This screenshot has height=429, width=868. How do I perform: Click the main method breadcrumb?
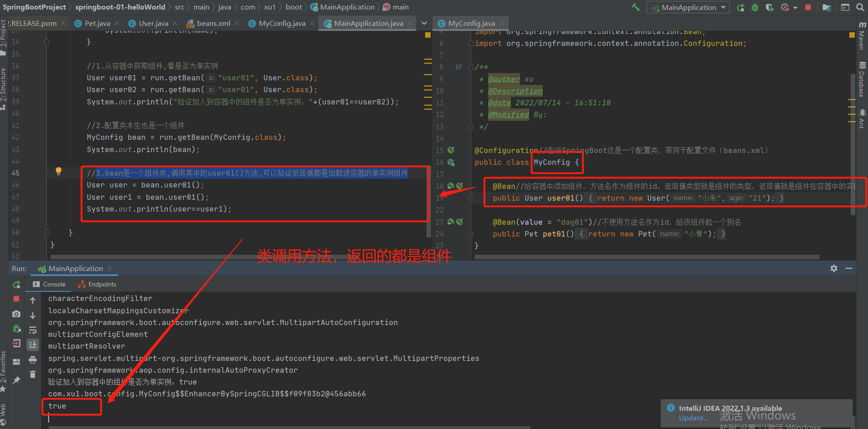point(396,7)
